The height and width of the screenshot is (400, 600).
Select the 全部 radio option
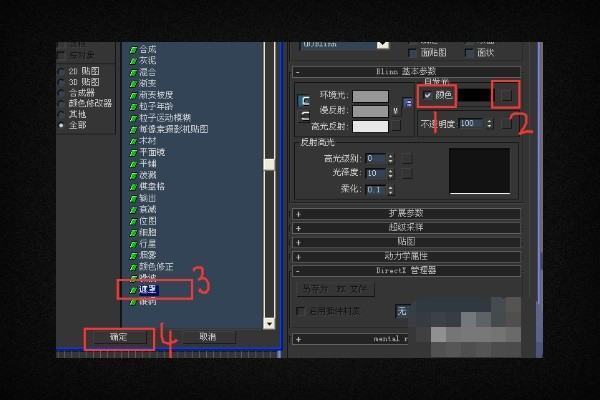click(62, 126)
